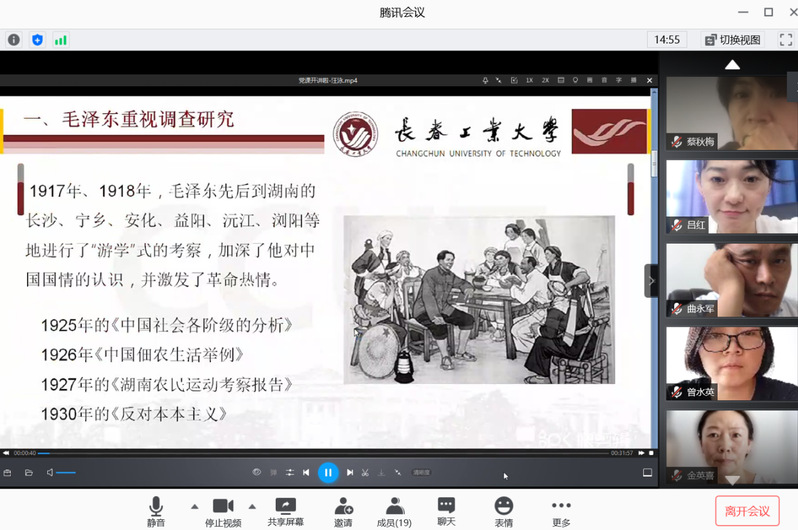Expand video options arrow beside 停止视频
Screen dimensions: 798x530
tap(252, 505)
